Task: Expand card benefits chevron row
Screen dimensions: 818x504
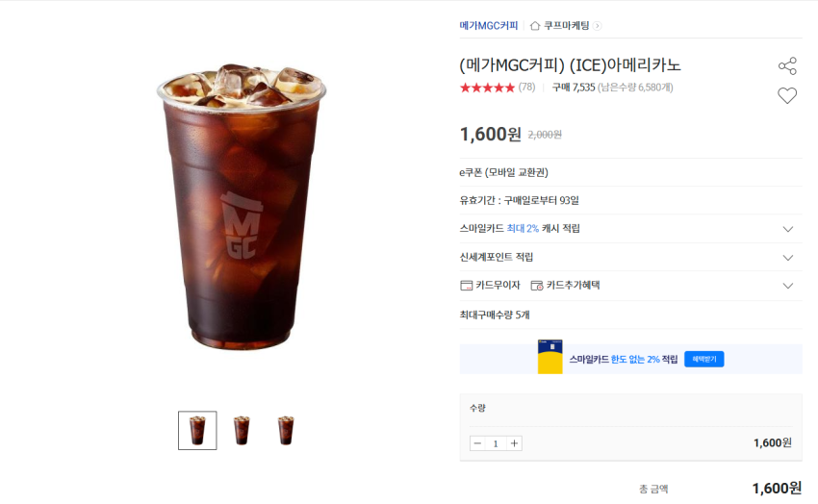Action: (x=788, y=286)
